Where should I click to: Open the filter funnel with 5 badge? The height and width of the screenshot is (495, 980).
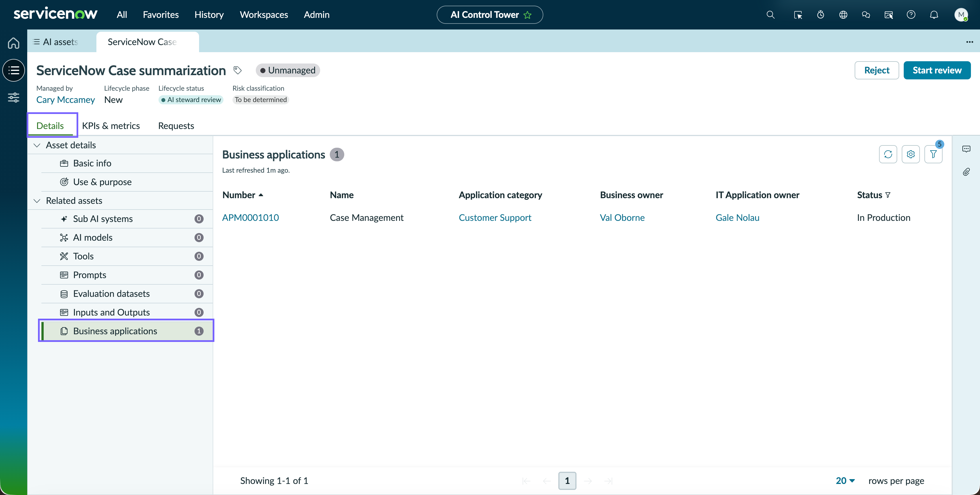[x=933, y=154]
